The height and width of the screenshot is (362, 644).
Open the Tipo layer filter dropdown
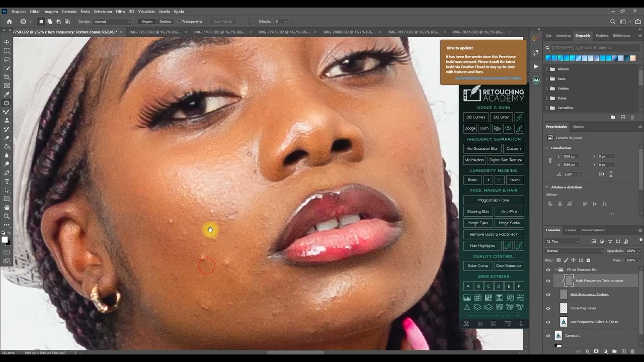click(x=563, y=241)
